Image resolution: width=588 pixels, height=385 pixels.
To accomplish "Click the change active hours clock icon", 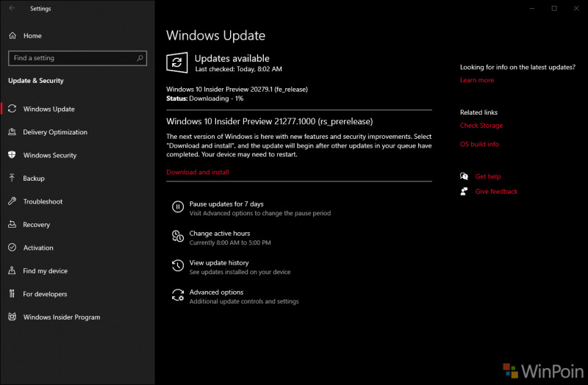I will (x=178, y=236).
